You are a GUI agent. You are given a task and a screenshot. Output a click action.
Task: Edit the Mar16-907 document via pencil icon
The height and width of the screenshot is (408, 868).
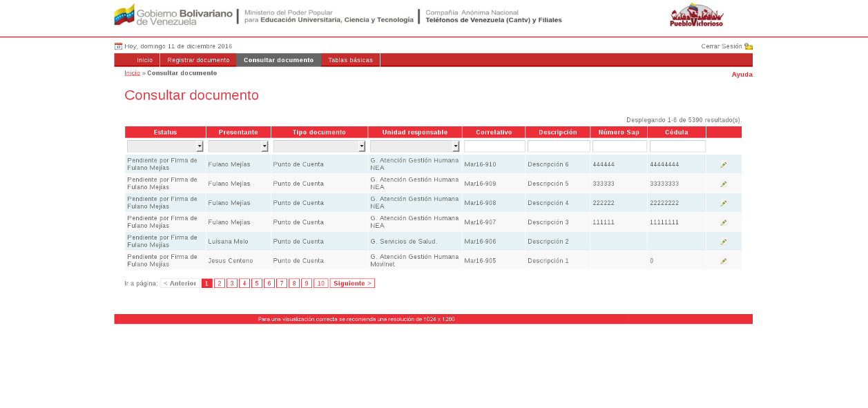[x=724, y=222]
